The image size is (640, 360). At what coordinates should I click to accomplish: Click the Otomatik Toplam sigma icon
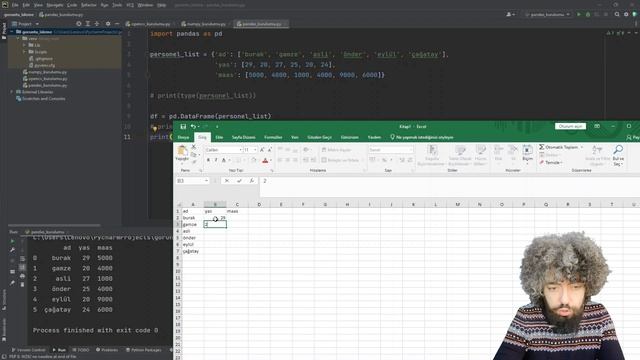coord(542,147)
